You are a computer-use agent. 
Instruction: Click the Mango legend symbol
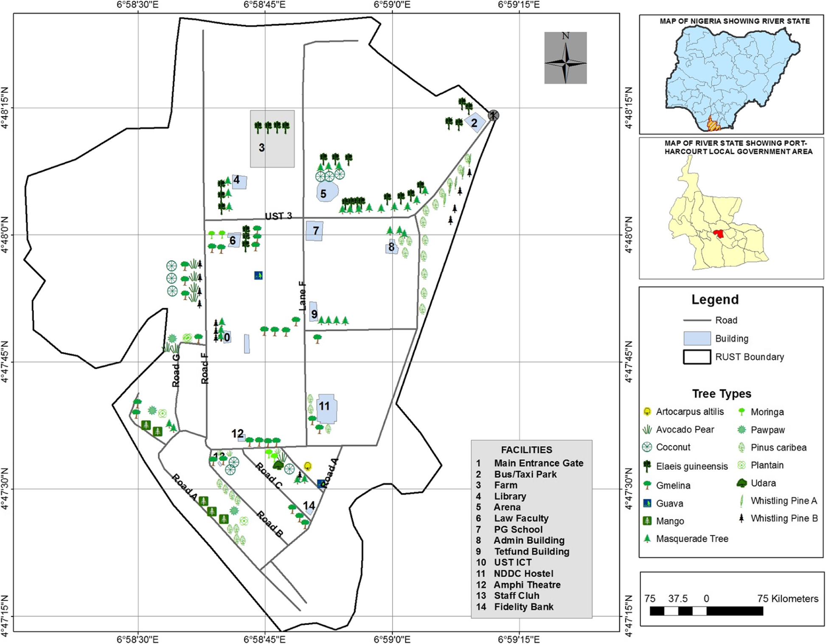tap(647, 521)
